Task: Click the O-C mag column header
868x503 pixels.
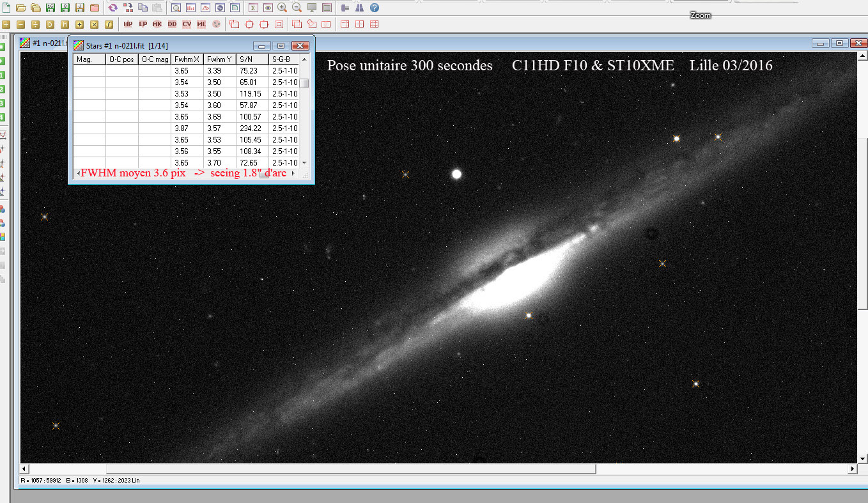Action: (x=155, y=59)
